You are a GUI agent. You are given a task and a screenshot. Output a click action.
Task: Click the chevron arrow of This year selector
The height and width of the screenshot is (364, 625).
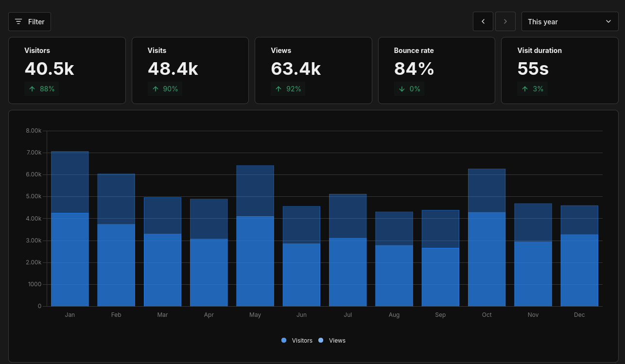click(608, 21)
